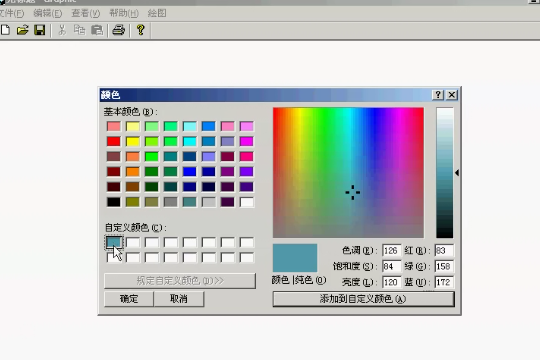Click the Paste clipboard toolbar icon
Viewport: 540px width, 360px height.
(x=97, y=30)
